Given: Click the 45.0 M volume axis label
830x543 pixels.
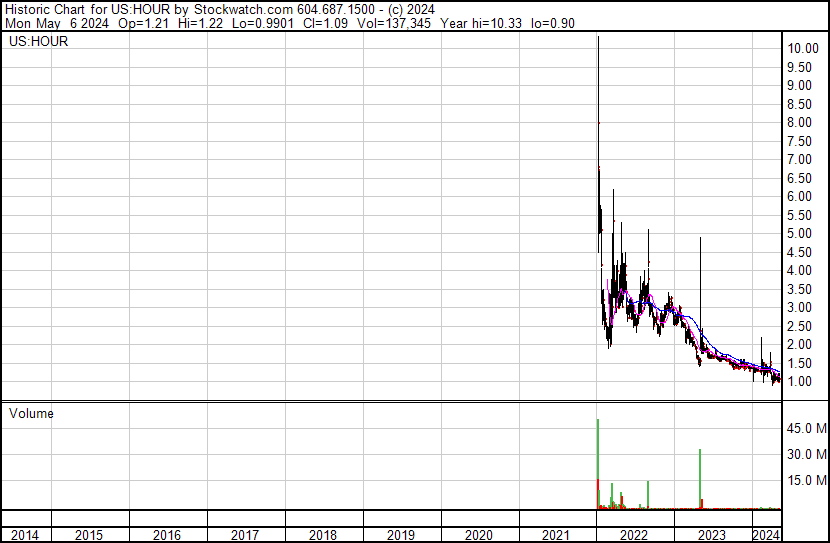Looking at the screenshot, I should coord(806,428).
